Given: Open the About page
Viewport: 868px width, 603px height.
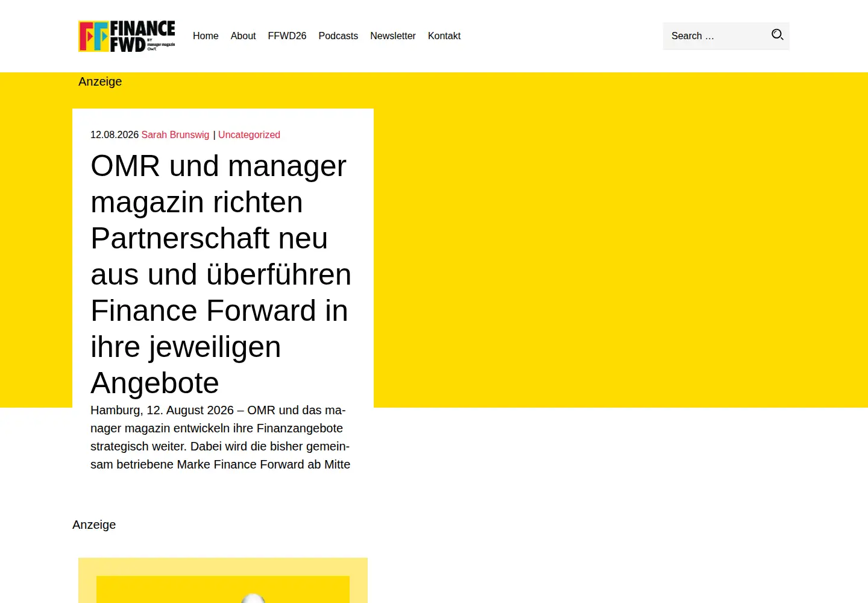Looking at the screenshot, I should tap(243, 36).
